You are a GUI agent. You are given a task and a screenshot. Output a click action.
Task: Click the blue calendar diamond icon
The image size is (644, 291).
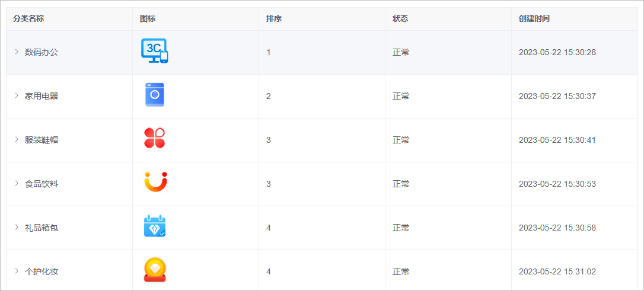point(155,226)
